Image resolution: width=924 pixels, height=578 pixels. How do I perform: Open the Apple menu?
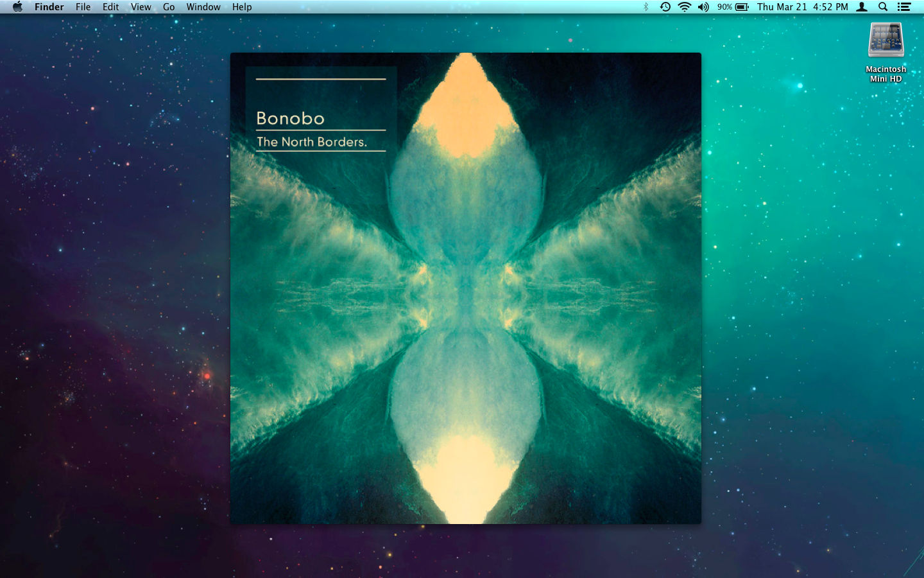click(17, 7)
